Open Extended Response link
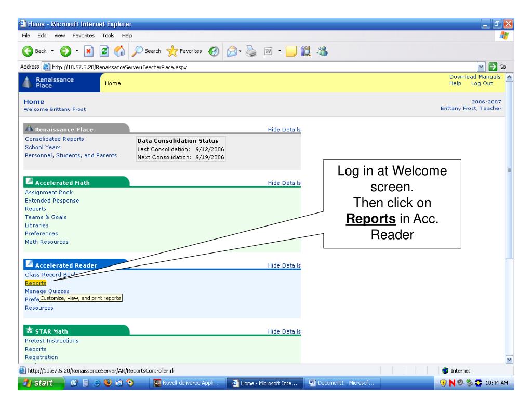The width and height of the screenshot is (532, 399). click(x=52, y=201)
